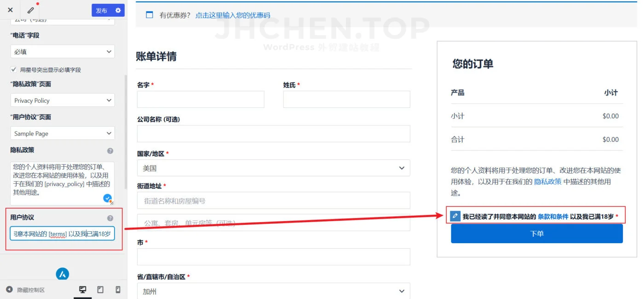Click the 发布 publish button
The width and height of the screenshot is (644, 299).
pos(102,10)
